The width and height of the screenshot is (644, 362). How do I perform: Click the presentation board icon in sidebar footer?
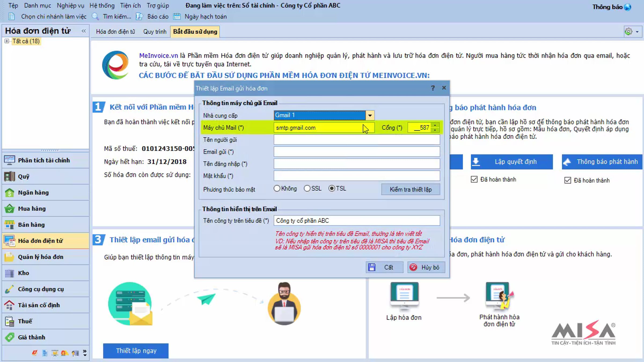pyautogui.click(x=55, y=353)
